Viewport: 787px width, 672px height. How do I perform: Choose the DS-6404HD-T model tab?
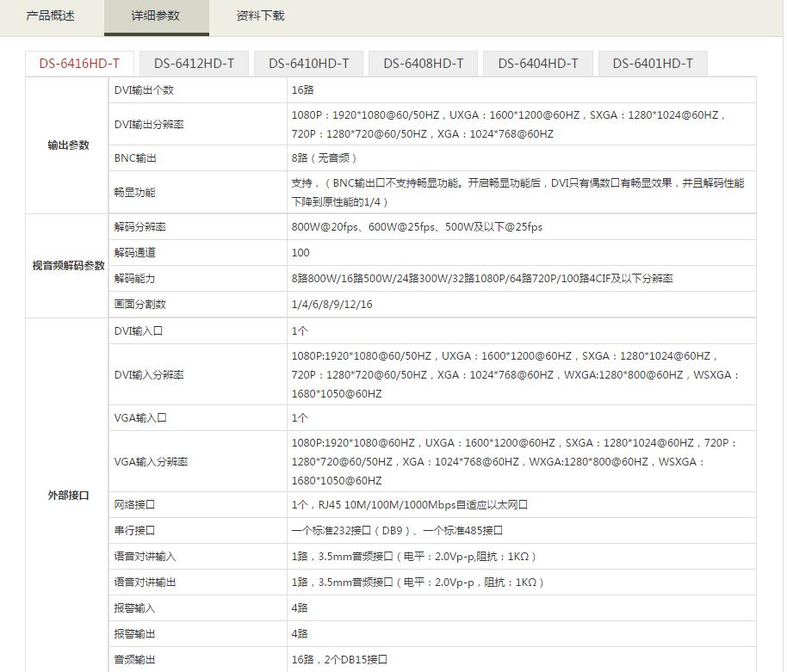tap(537, 64)
